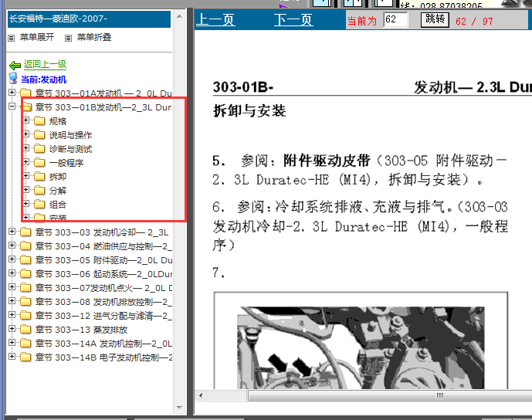This screenshot has height=420, width=532.
Task: Expand the 章节 303—01A tree node
Action: click(x=12, y=92)
